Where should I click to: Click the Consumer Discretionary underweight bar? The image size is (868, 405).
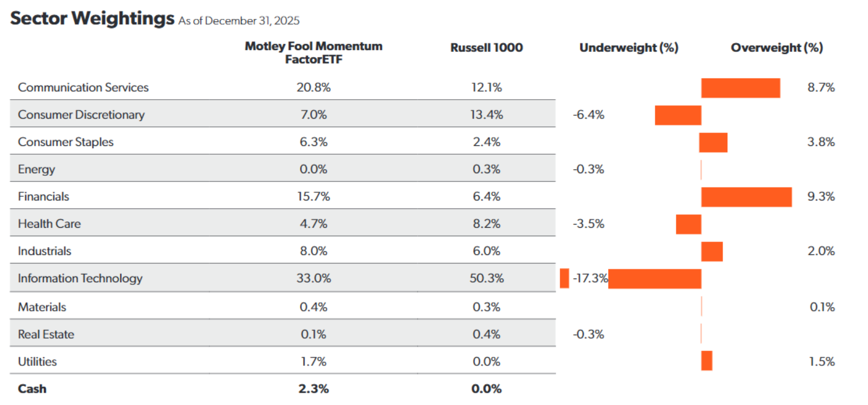(x=677, y=115)
